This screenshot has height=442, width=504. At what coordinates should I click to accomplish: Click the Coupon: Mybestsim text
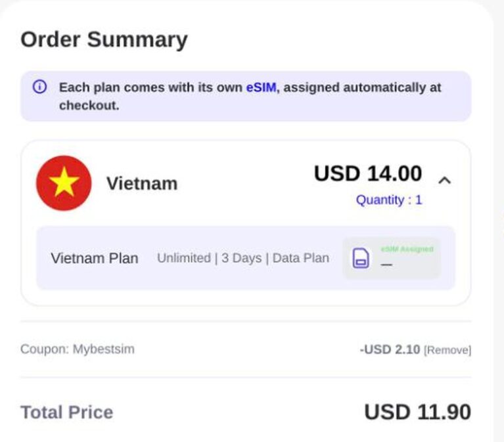tap(78, 349)
